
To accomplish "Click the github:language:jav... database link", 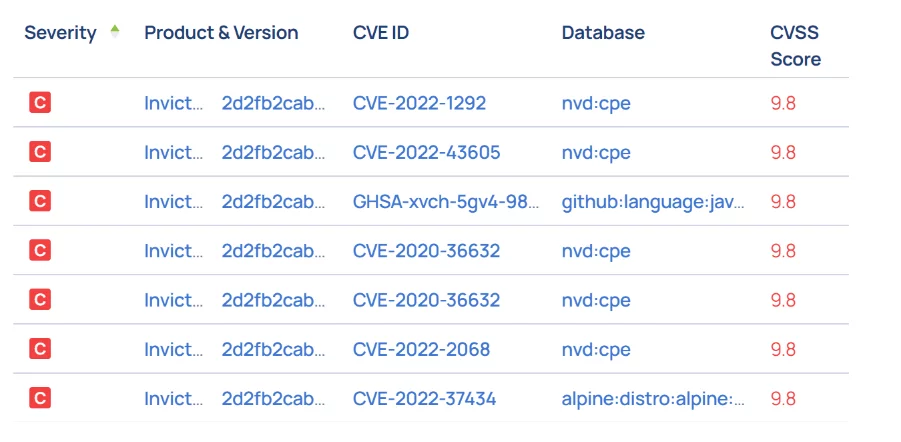I will 653,202.
